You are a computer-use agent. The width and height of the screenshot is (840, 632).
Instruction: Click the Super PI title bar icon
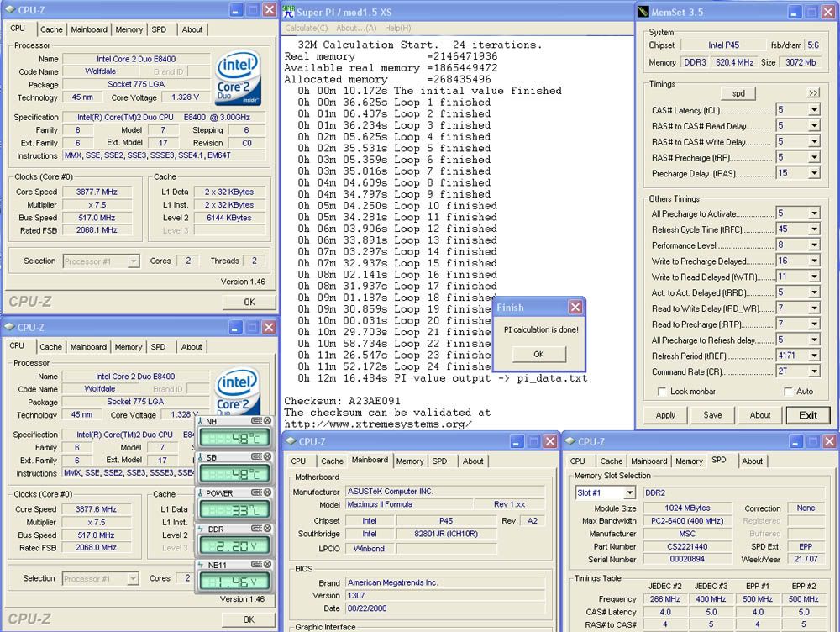[289, 11]
